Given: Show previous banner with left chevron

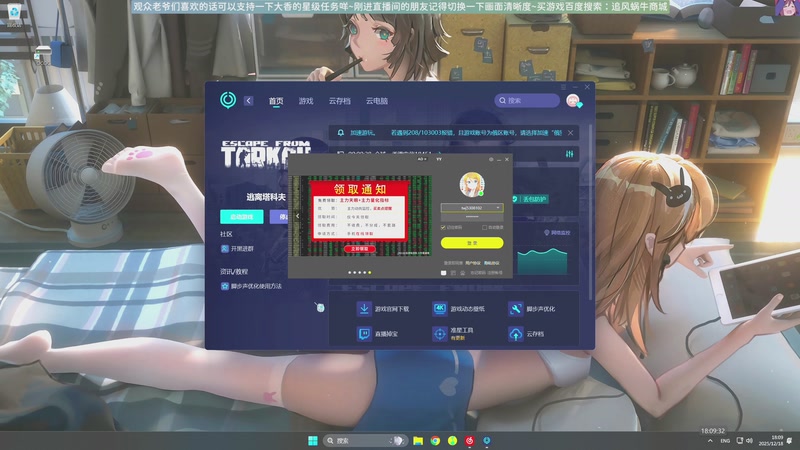Looking at the screenshot, I should [x=297, y=216].
